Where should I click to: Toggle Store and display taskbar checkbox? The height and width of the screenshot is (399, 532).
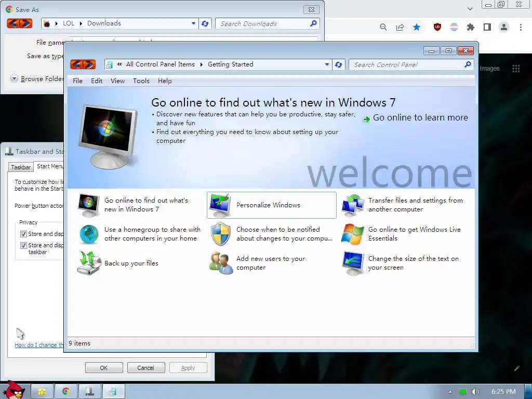click(x=23, y=245)
